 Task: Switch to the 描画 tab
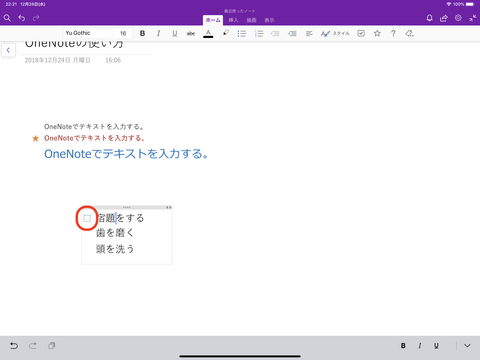[x=251, y=20]
